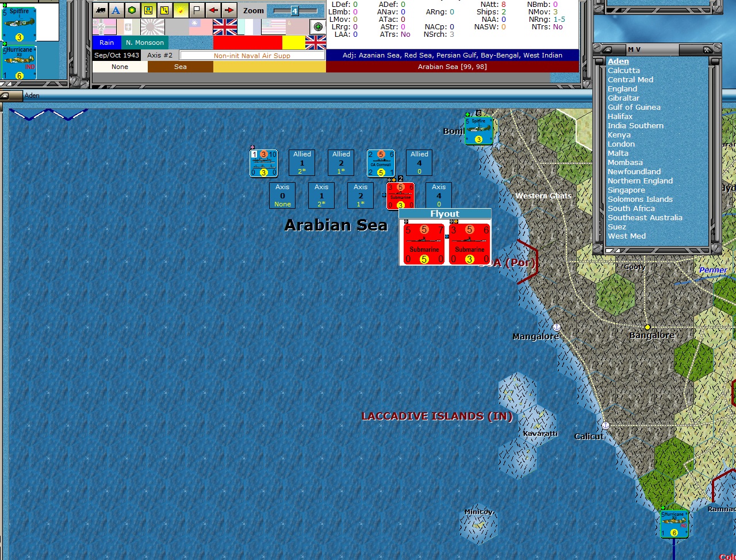Select the Union Jack in the flag row

tap(225, 27)
